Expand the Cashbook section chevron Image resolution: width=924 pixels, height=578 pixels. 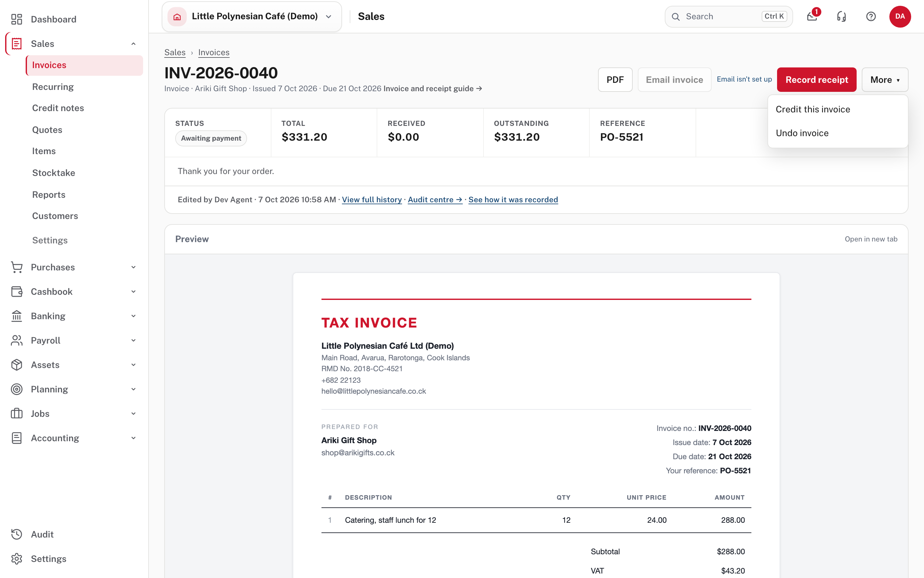(133, 292)
